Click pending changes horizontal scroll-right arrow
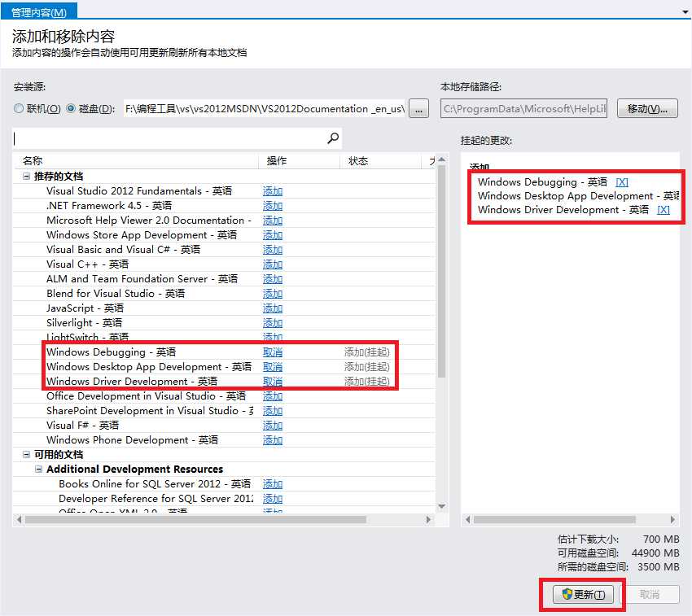 pyautogui.click(x=672, y=519)
